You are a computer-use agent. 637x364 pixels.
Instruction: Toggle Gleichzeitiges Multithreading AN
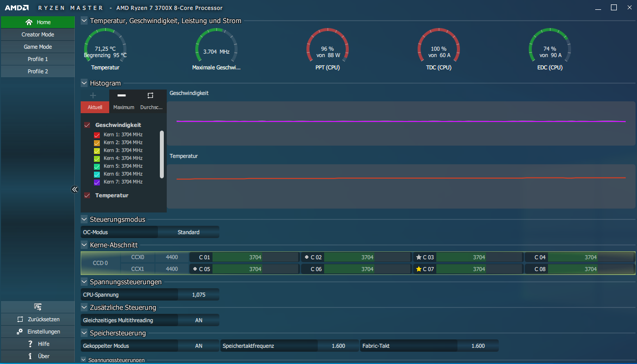[x=198, y=320]
